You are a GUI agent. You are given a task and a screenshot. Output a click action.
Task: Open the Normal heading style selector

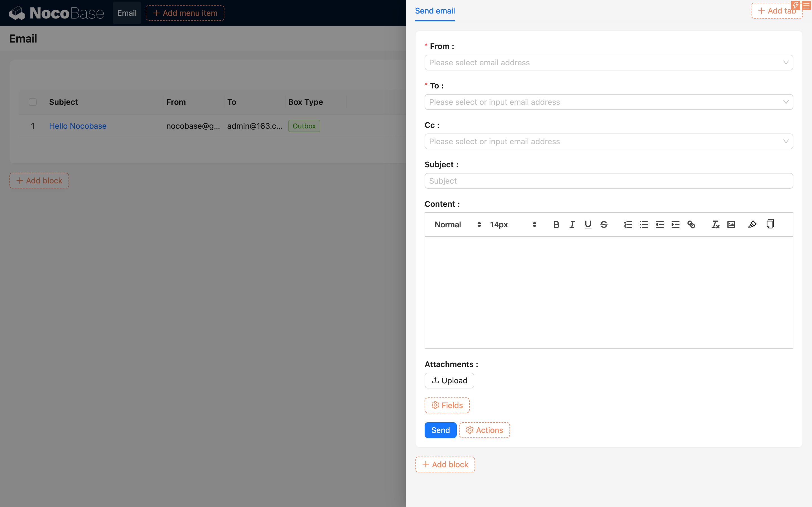click(x=457, y=224)
